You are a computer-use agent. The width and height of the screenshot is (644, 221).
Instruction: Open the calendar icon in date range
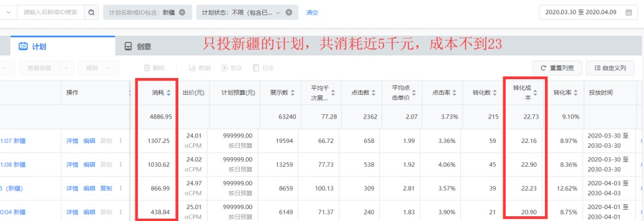pyautogui.click(x=628, y=13)
